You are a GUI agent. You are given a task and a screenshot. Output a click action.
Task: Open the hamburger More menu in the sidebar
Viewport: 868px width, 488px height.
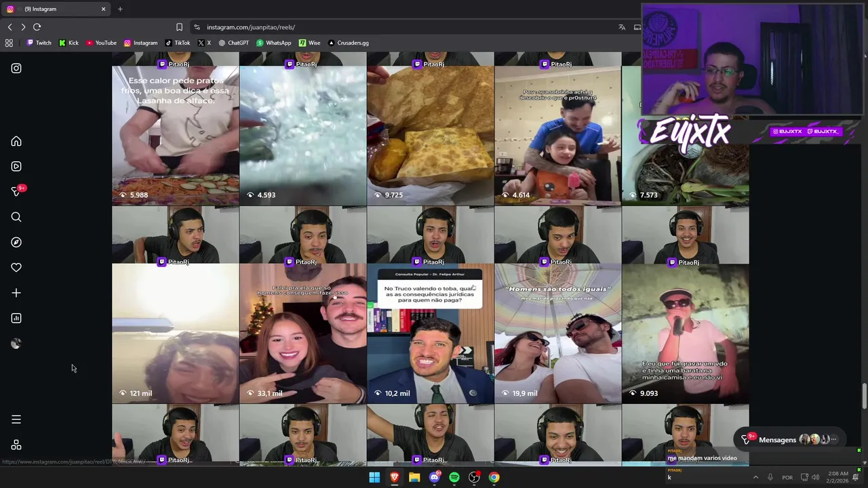(x=16, y=420)
